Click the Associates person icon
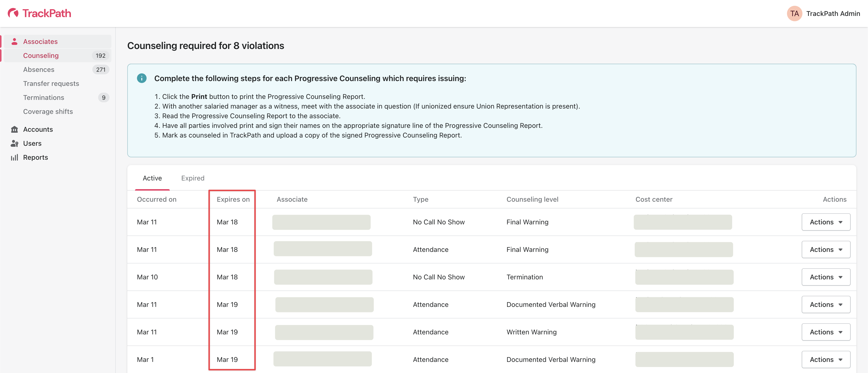The height and width of the screenshot is (373, 868). coord(14,41)
